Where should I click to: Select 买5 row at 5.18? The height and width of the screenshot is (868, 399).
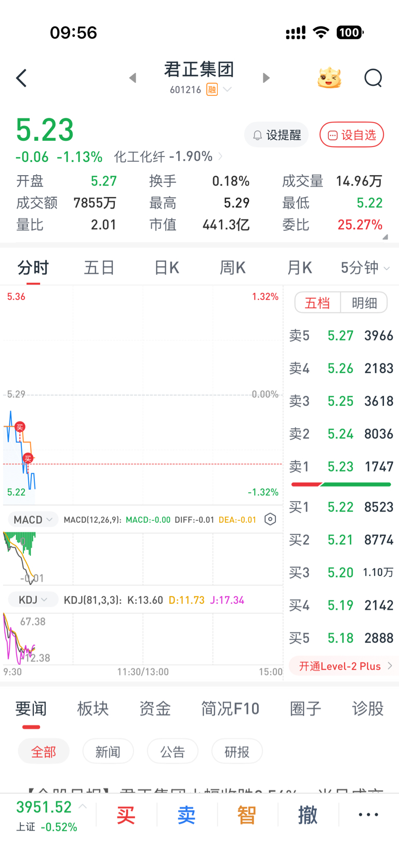coord(341,638)
